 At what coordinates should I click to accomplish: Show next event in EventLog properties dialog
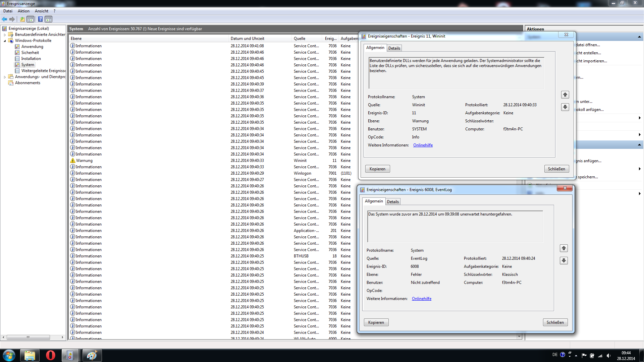564,260
